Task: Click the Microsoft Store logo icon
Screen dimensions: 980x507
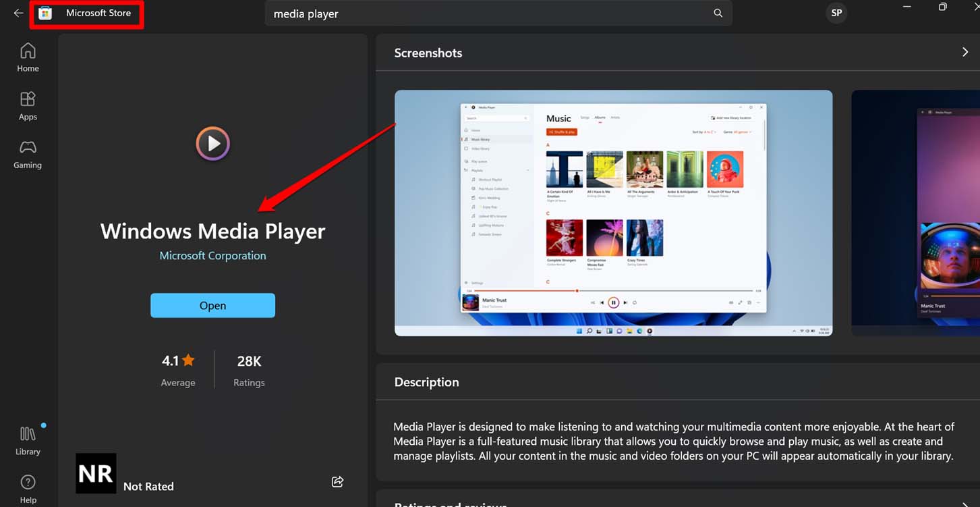Action: (45, 14)
